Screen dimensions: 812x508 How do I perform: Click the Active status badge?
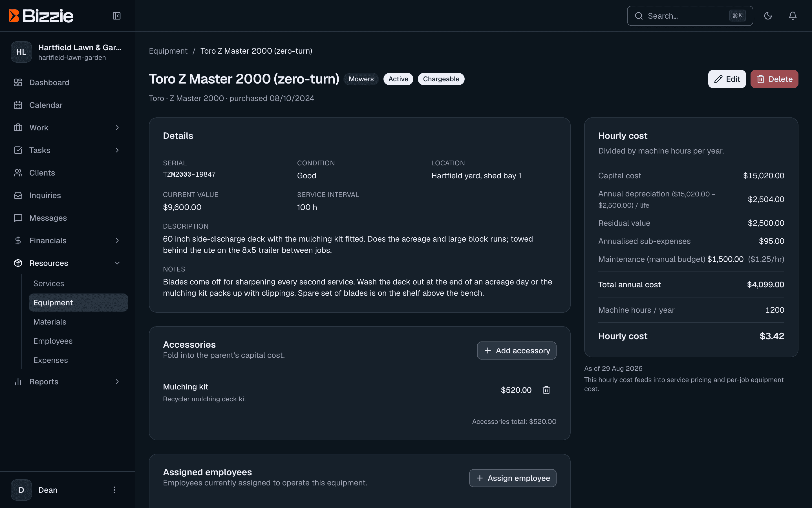click(398, 79)
